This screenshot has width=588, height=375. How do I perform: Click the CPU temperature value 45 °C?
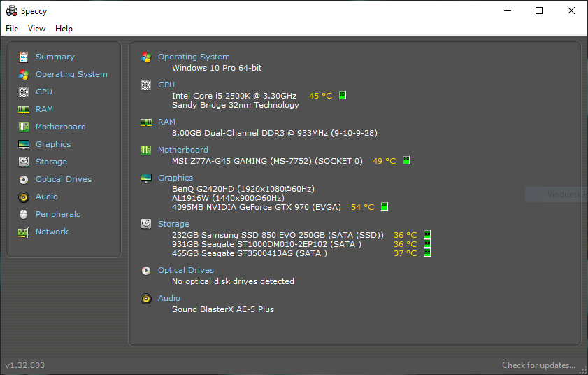(x=321, y=96)
